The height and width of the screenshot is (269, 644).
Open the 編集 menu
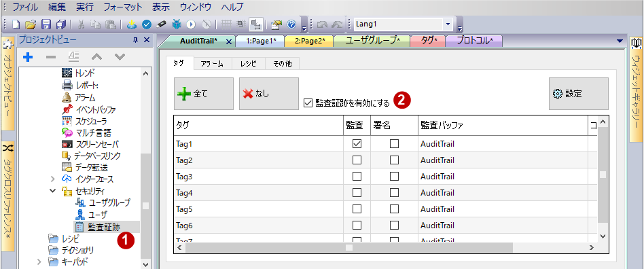[56, 7]
